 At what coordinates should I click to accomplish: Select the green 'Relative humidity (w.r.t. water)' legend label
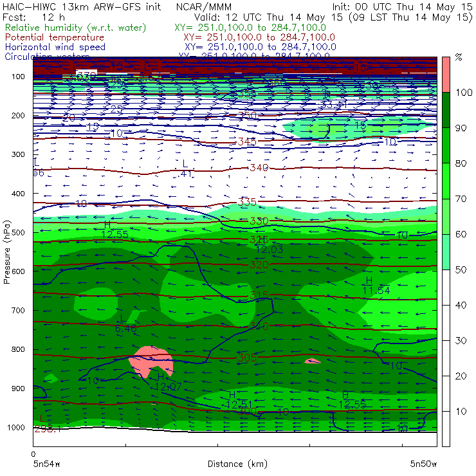point(76,28)
